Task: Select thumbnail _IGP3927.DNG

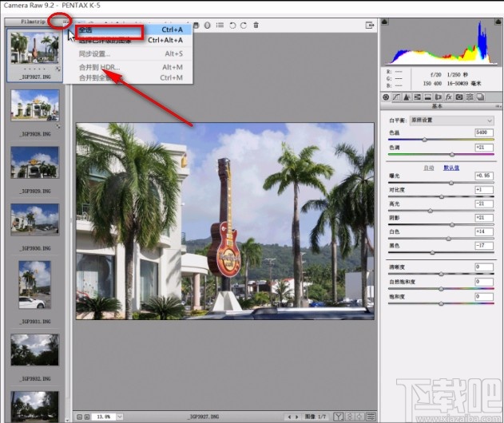Action: pyautogui.click(x=34, y=48)
